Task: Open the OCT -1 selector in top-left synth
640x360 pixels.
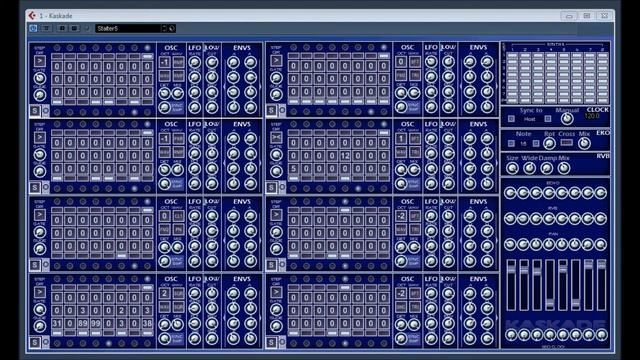Action: click(164, 62)
